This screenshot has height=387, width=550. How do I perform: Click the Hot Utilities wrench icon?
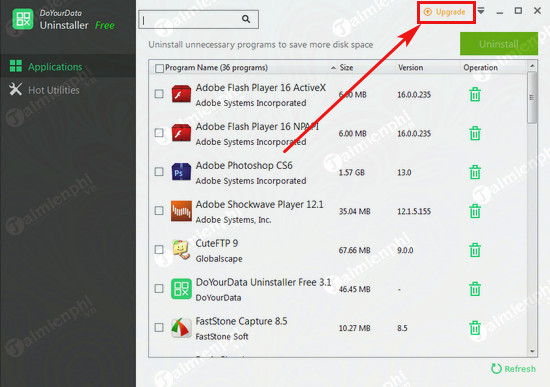click(x=15, y=89)
